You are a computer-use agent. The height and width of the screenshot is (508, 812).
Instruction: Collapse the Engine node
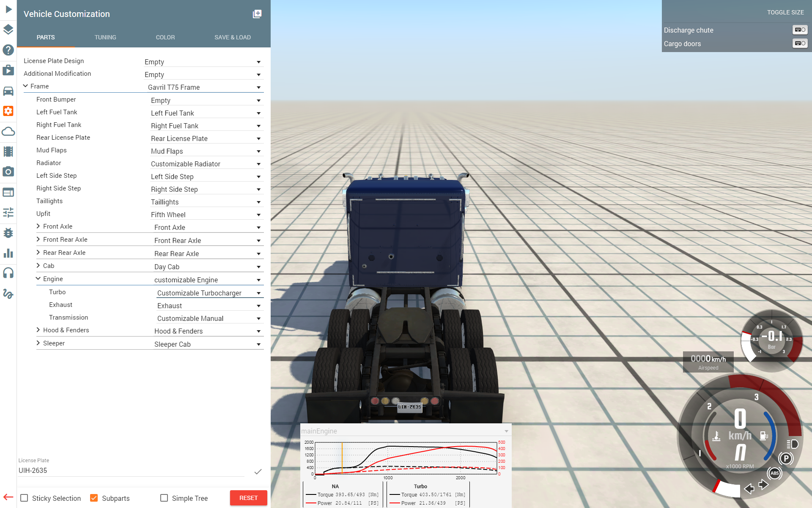point(38,279)
